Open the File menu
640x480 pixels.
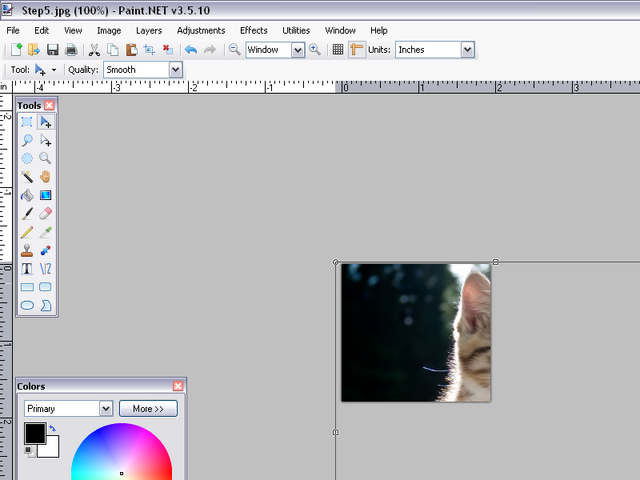point(13,31)
